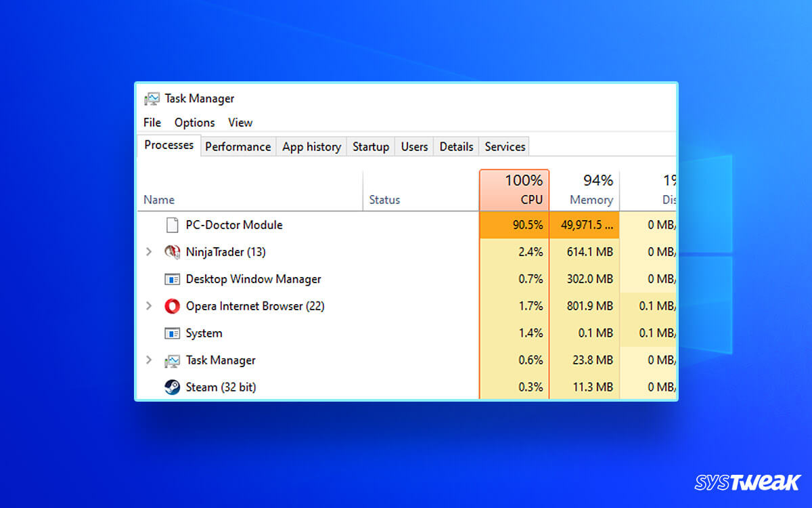Select the Opera Internet Browser (22) name

pyautogui.click(x=255, y=306)
